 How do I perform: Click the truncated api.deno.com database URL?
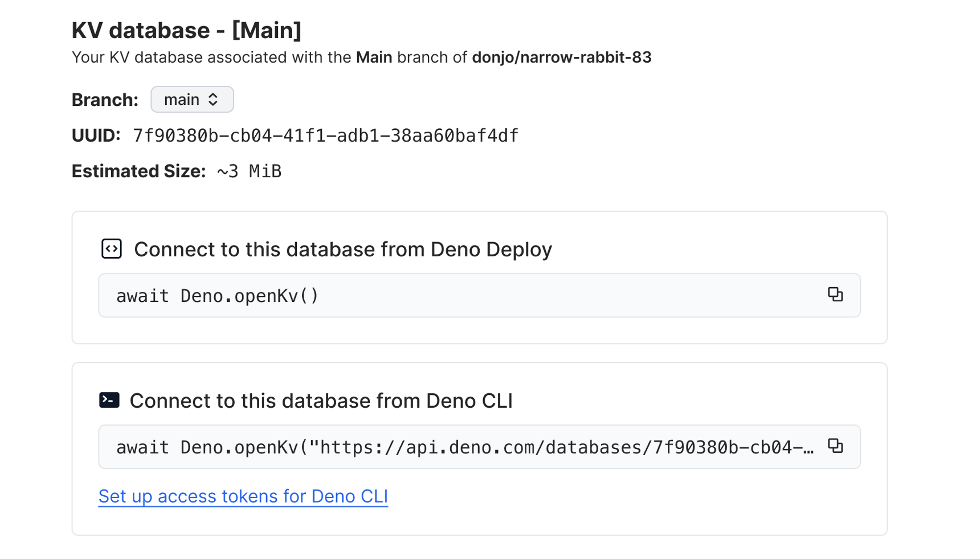[465, 446]
